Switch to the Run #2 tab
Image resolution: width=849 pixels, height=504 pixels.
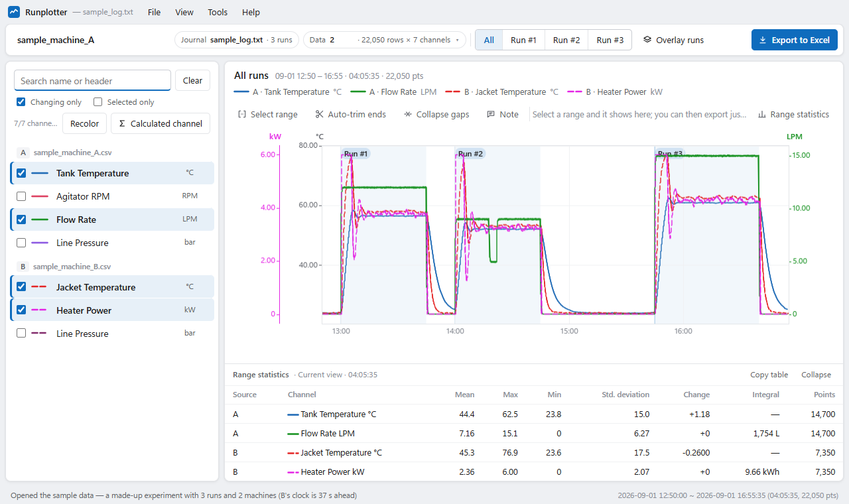tap(566, 40)
